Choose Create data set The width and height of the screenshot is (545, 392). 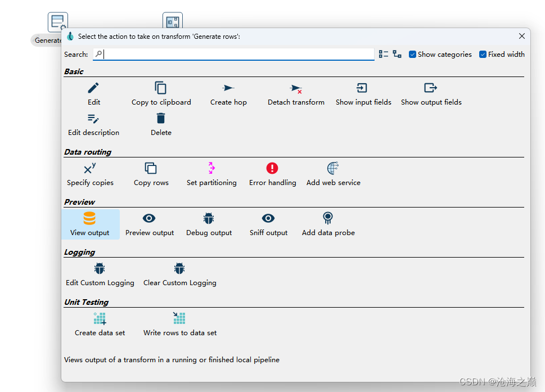tap(100, 325)
